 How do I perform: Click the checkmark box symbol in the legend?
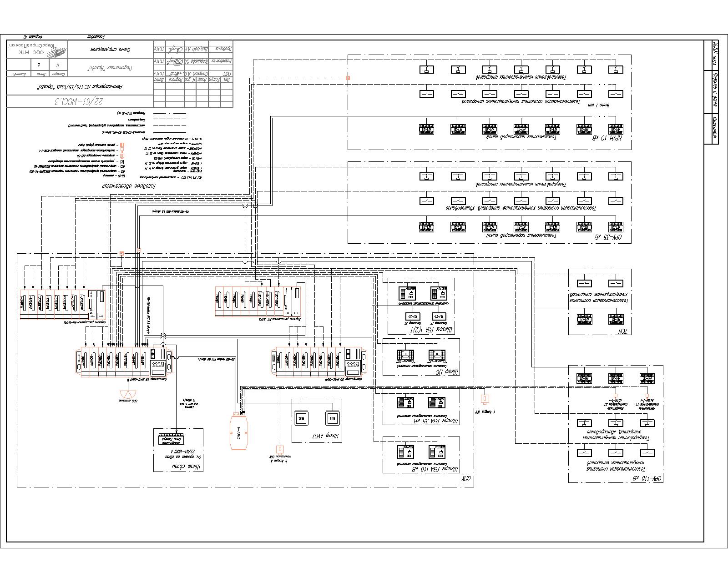[122, 161]
